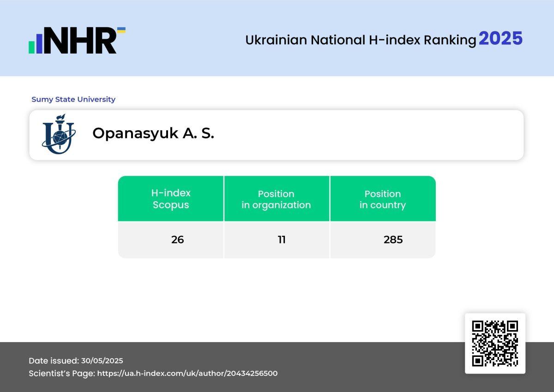Click the country position value 285

tap(393, 240)
